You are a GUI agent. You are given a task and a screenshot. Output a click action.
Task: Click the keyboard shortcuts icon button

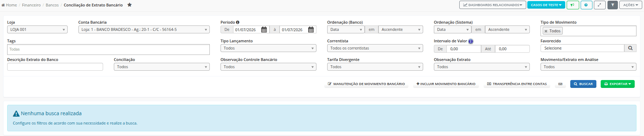point(560,84)
